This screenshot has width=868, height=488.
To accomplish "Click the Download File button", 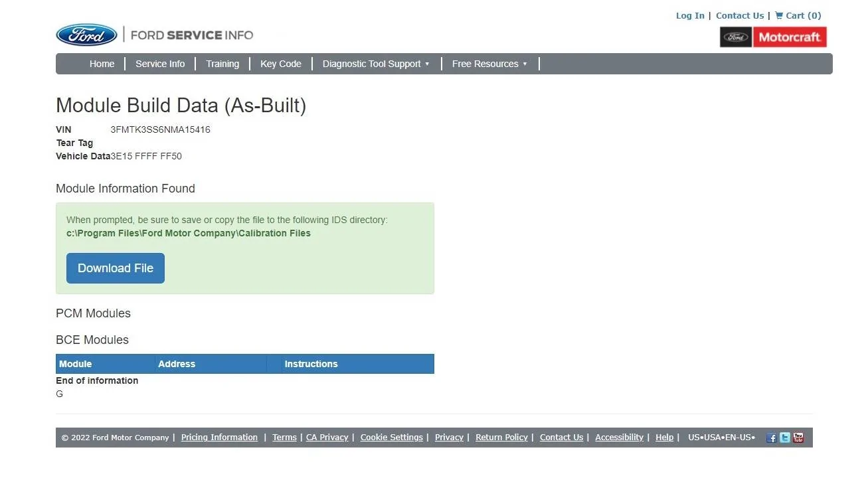I will 116,268.
